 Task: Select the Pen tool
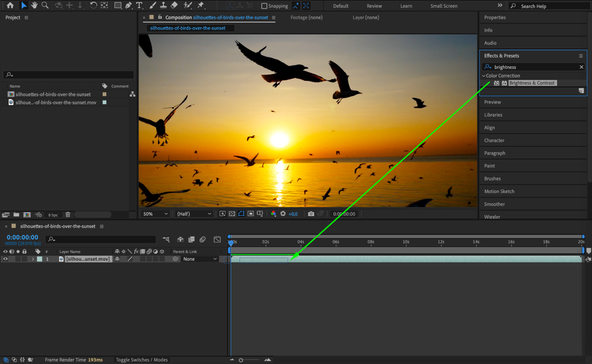(129, 5)
